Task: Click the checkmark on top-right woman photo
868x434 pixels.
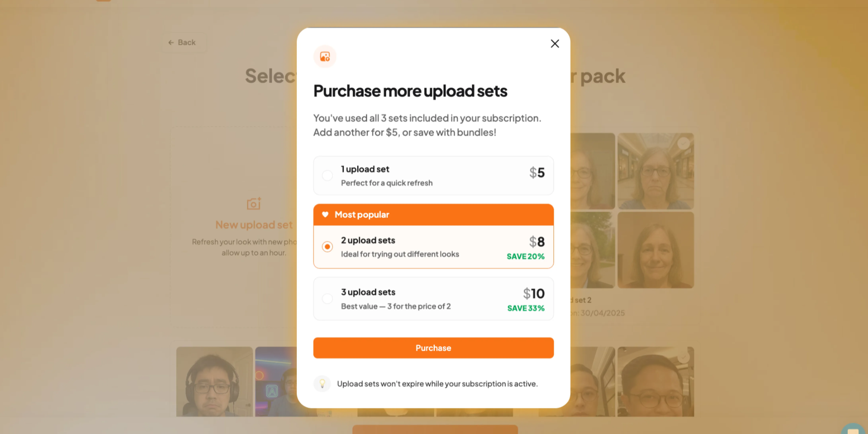Action: click(x=684, y=143)
